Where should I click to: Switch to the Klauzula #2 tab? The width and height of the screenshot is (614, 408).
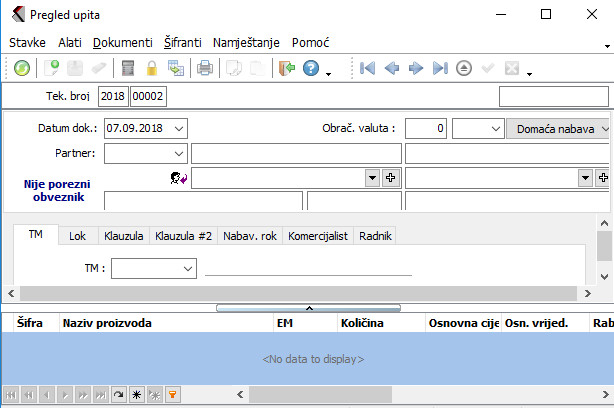(183, 236)
